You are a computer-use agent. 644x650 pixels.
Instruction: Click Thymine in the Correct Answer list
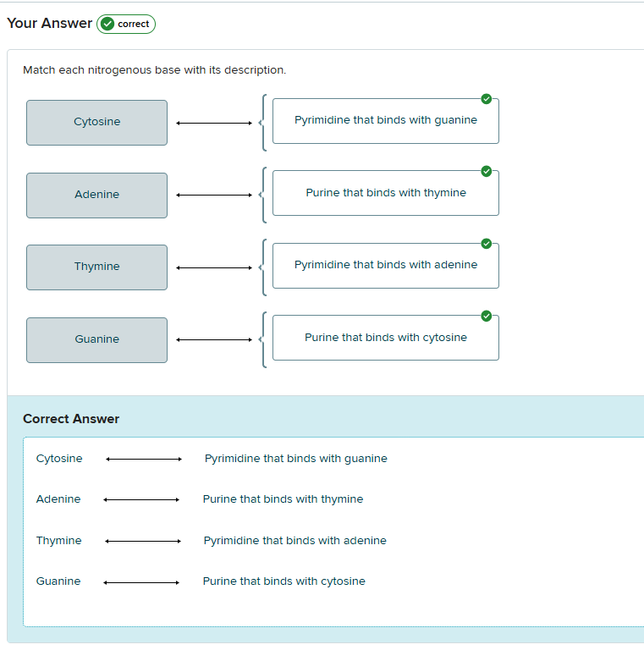(59, 541)
